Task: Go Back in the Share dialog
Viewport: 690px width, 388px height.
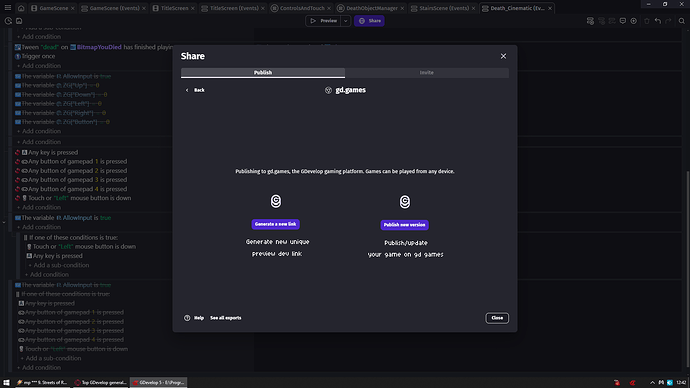Action: point(195,90)
